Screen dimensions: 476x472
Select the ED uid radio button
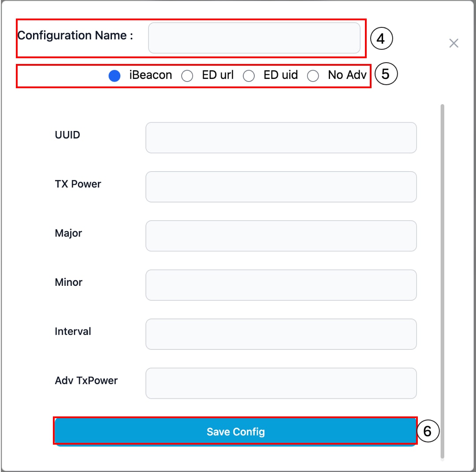pos(249,75)
